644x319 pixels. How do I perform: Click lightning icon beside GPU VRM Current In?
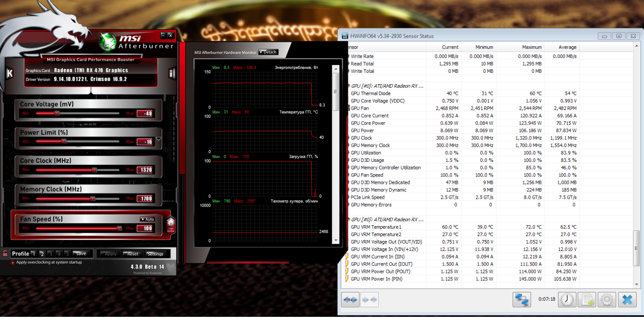click(347, 257)
